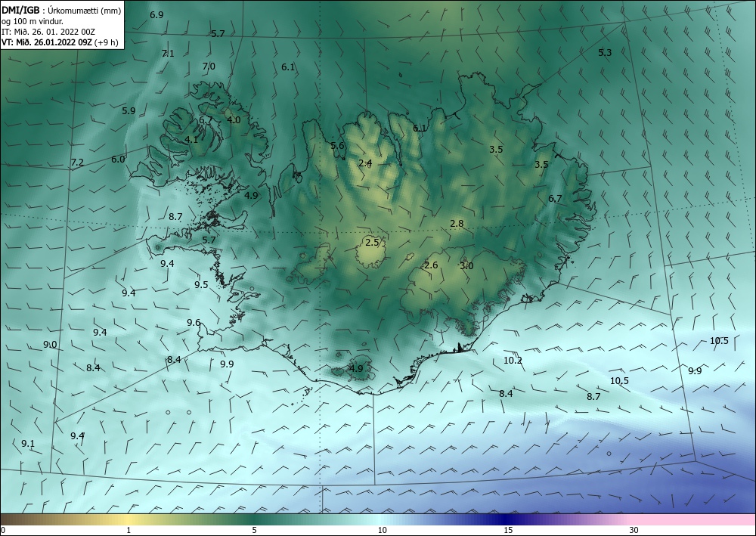Image resolution: width=756 pixels, height=536 pixels.
Task: Click the 9.5 value on the map
Action: click(201, 285)
